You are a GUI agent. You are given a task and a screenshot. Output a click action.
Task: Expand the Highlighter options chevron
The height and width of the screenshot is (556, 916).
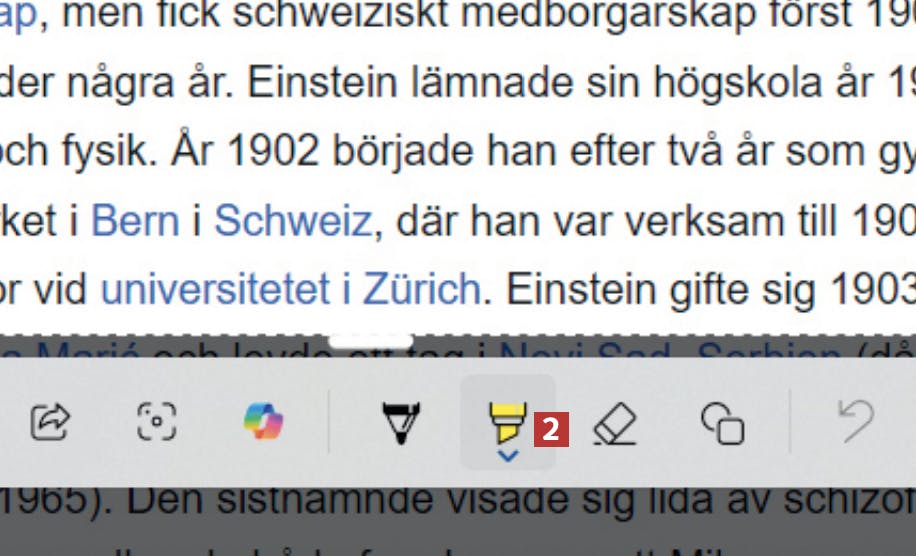click(508, 456)
